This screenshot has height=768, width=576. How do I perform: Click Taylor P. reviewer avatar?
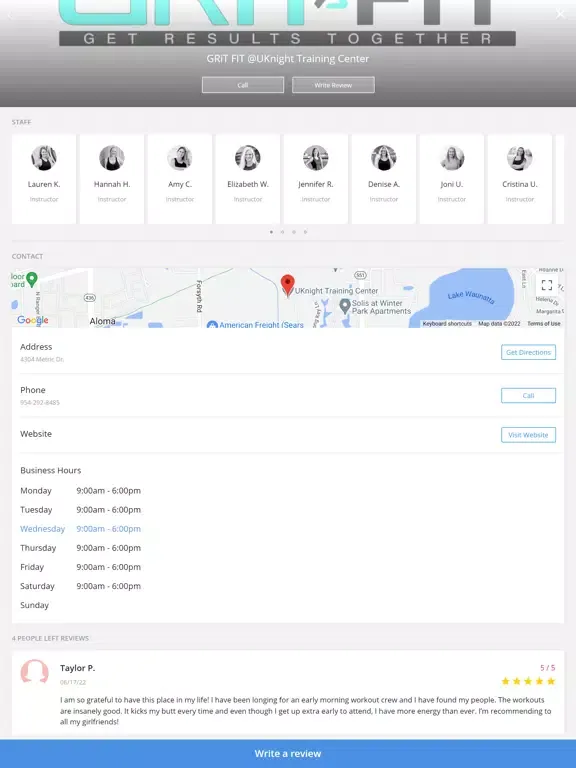click(x=34, y=672)
